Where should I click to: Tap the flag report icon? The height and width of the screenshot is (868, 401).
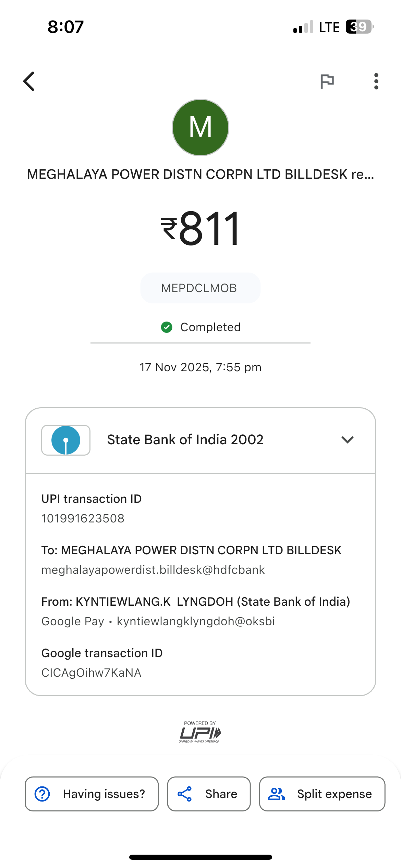click(327, 81)
